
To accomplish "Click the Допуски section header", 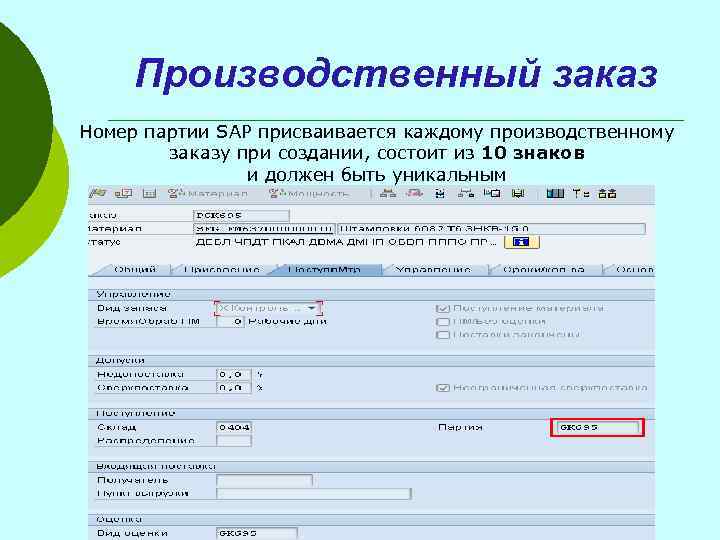I will pyautogui.click(x=120, y=360).
